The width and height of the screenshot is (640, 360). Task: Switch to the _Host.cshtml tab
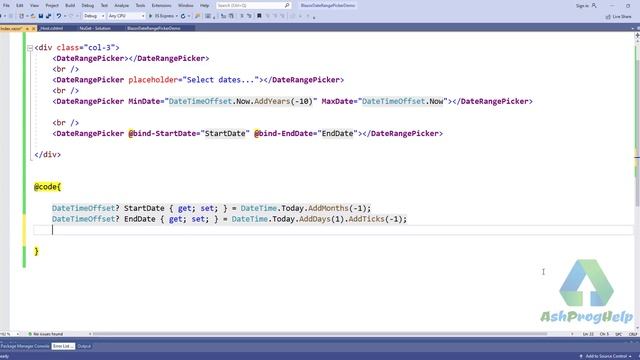pos(51,28)
